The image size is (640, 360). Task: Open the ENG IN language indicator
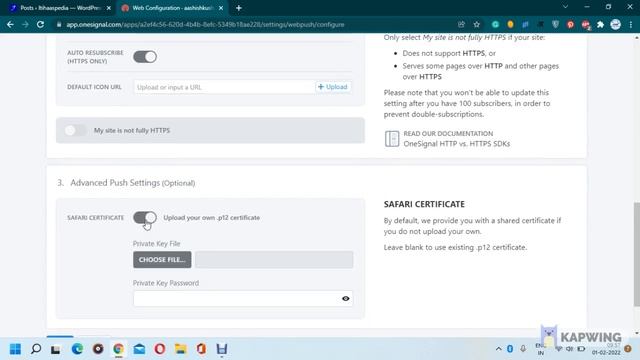point(540,349)
